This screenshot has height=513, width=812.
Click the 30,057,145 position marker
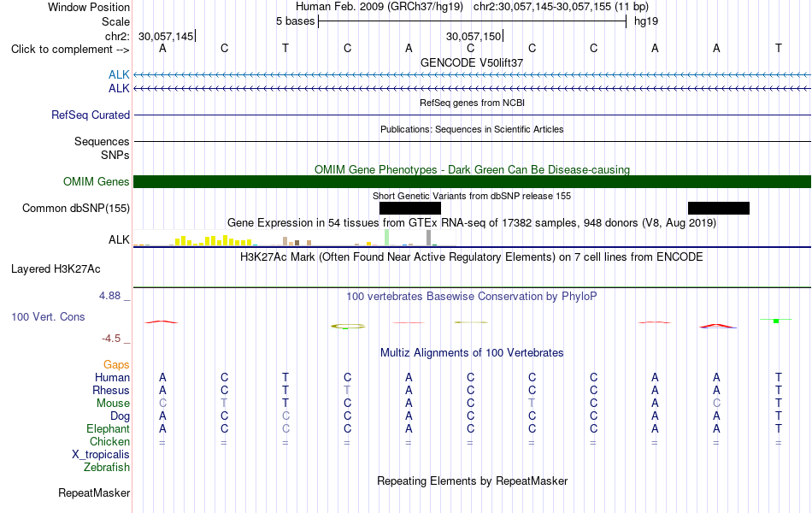[x=166, y=36]
